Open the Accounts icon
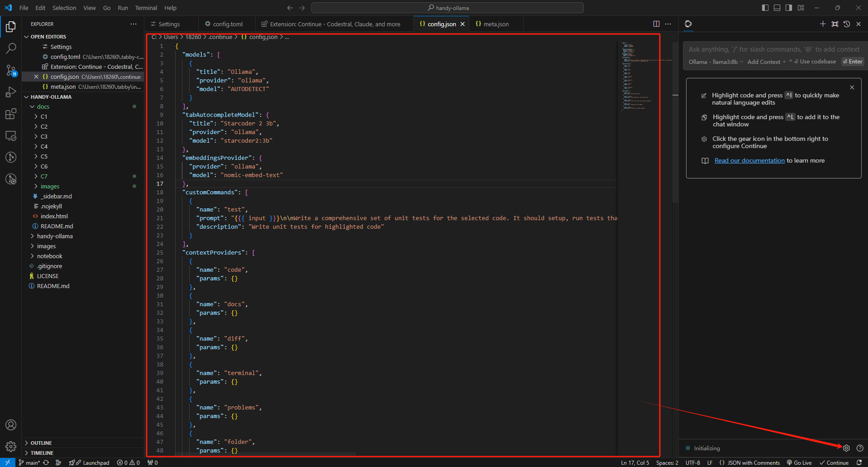This screenshot has width=868, height=467. tap(11, 425)
